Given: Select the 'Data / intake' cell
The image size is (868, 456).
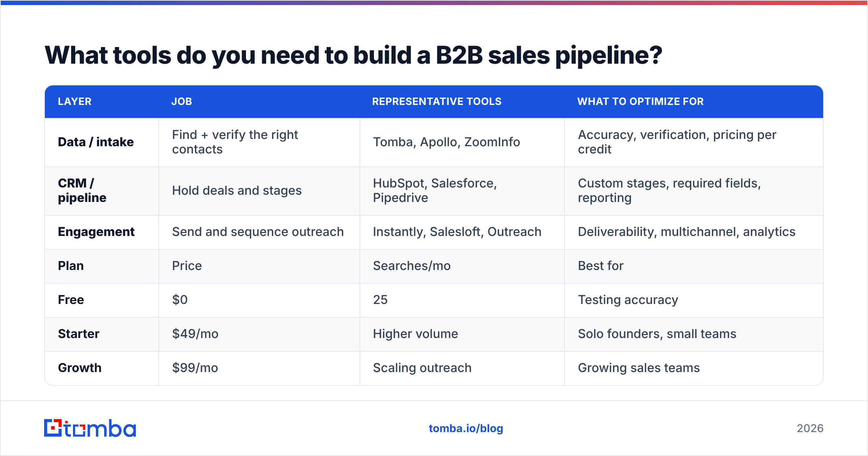Looking at the screenshot, I should tap(102, 142).
